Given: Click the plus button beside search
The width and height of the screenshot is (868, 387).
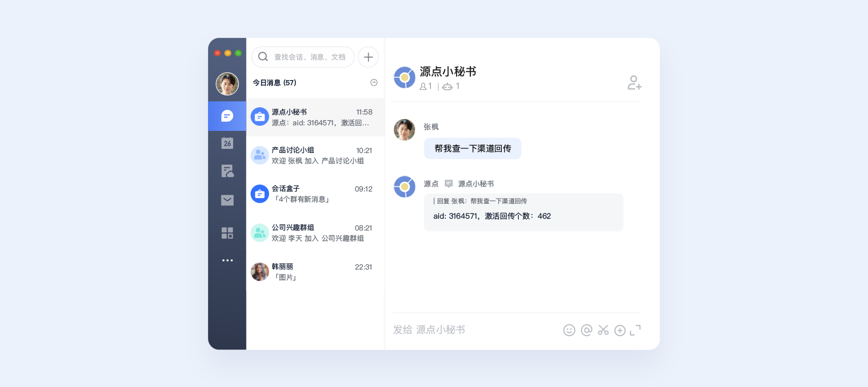Looking at the screenshot, I should point(368,57).
